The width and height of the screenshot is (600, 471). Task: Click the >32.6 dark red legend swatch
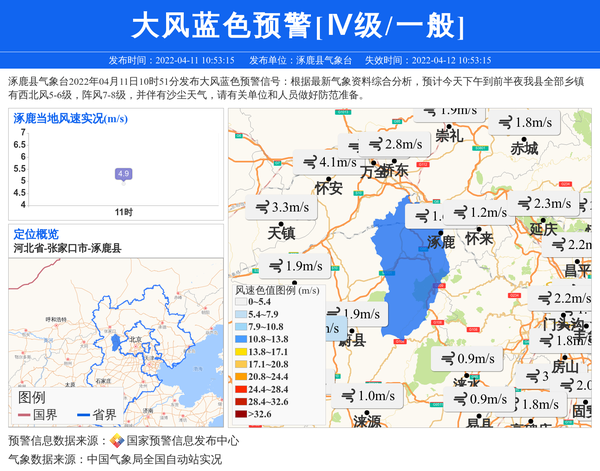coord(241,413)
